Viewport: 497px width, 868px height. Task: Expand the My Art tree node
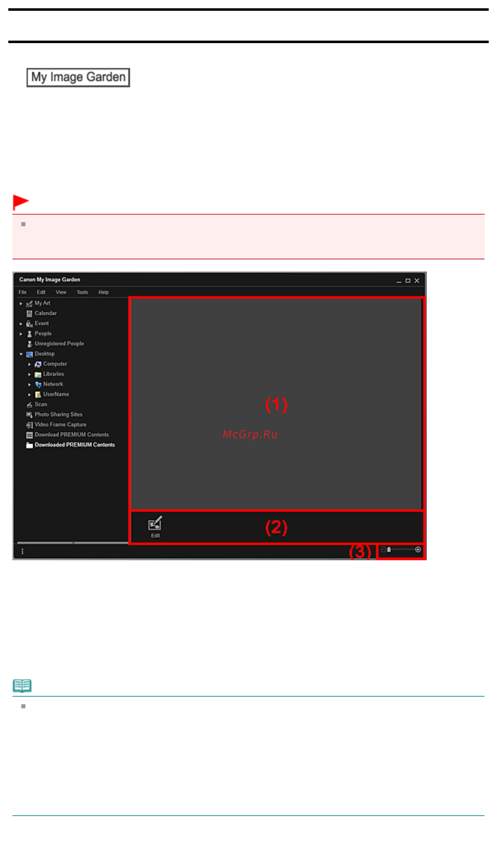click(x=21, y=304)
